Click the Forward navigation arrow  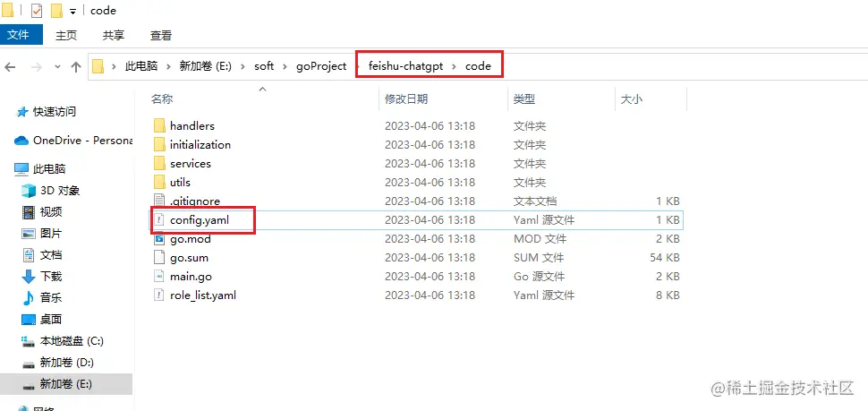coord(37,67)
